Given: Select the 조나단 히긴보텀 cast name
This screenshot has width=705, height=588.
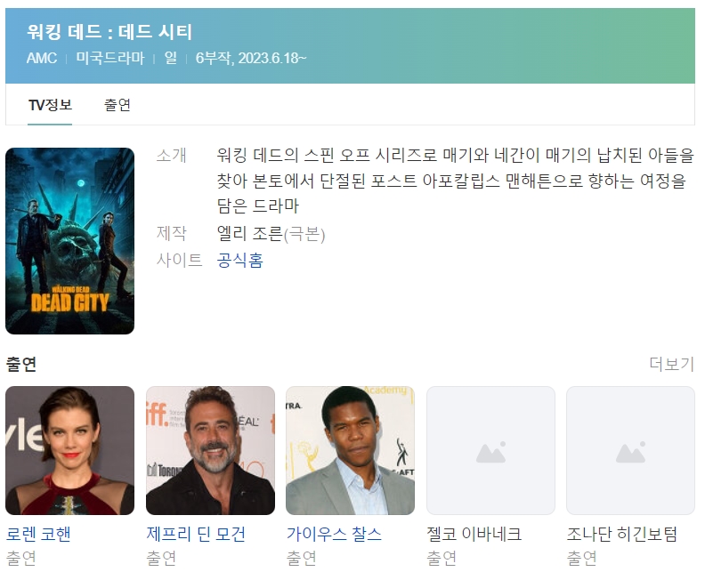Looking at the screenshot, I should point(622,534).
